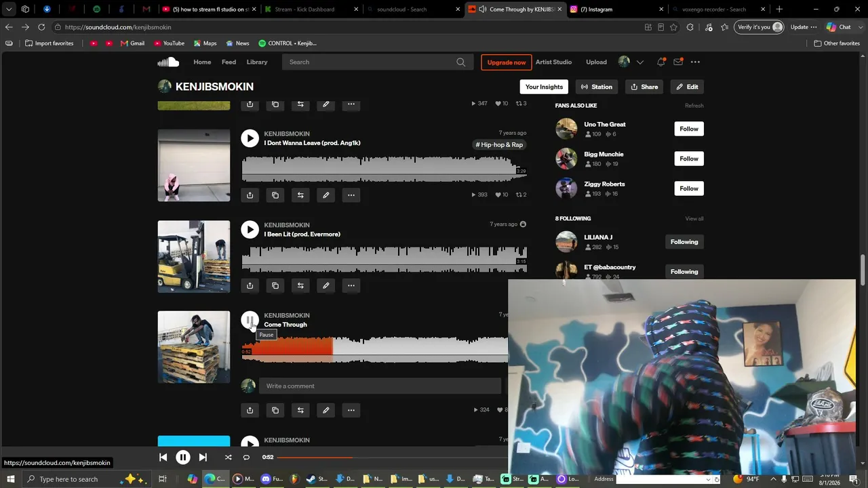Edit the KENJIBSMOKIN profile
This screenshot has height=488, width=868.
(687, 87)
